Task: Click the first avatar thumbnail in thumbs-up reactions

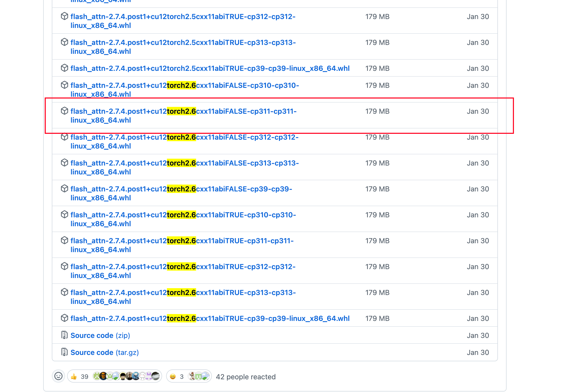Action: click(x=97, y=376)
